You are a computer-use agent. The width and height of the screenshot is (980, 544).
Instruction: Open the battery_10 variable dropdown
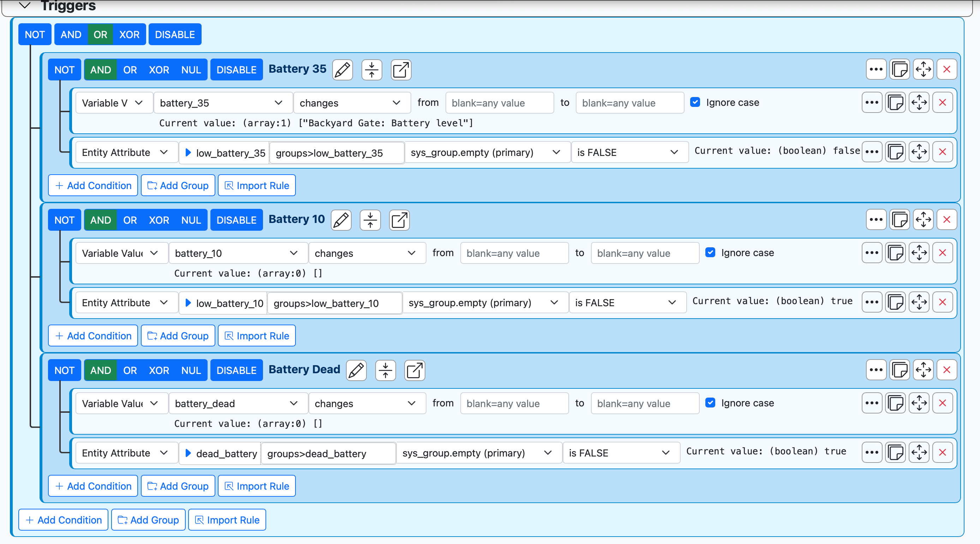click(x=238, y=253)
